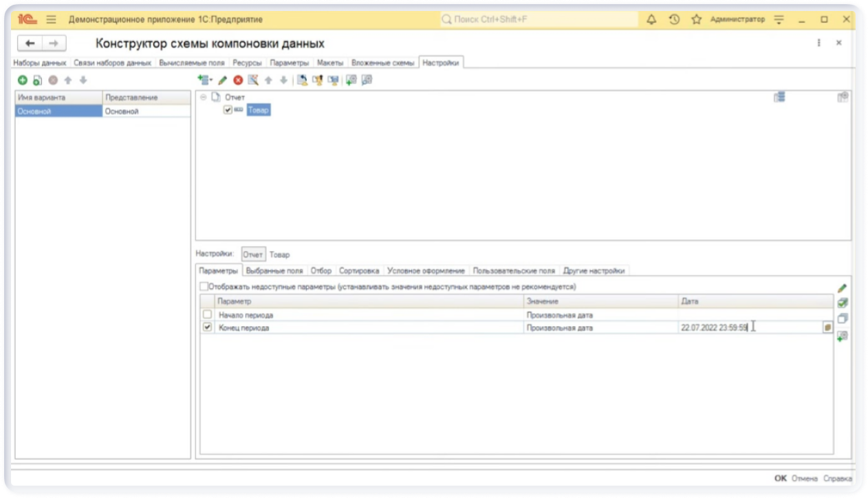The height and width of the screenshot is (498, 868).
Task: Uncheck the Конец периода parameter checkbox
Action: [207, 327]
